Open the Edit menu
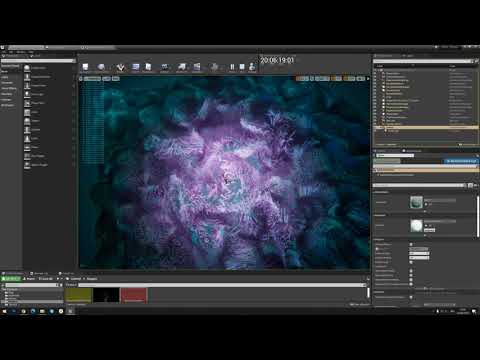This screenshot has height=360, width=480. tap(11, 52)
